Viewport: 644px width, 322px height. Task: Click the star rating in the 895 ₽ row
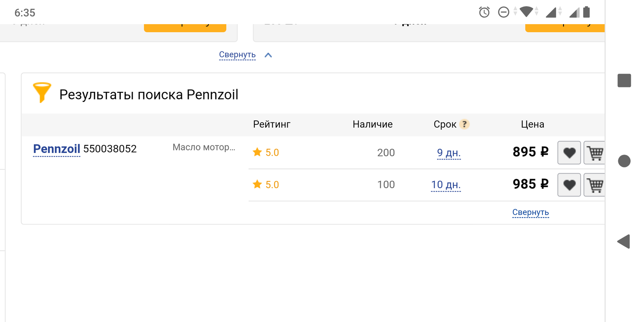(x=266, y=153)
